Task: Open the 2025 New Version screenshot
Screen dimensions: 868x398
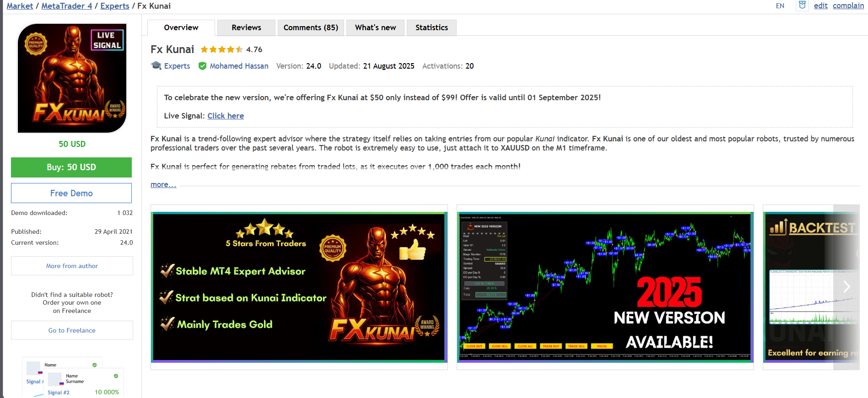Action: pyautogui.click(x=605, y=287)
